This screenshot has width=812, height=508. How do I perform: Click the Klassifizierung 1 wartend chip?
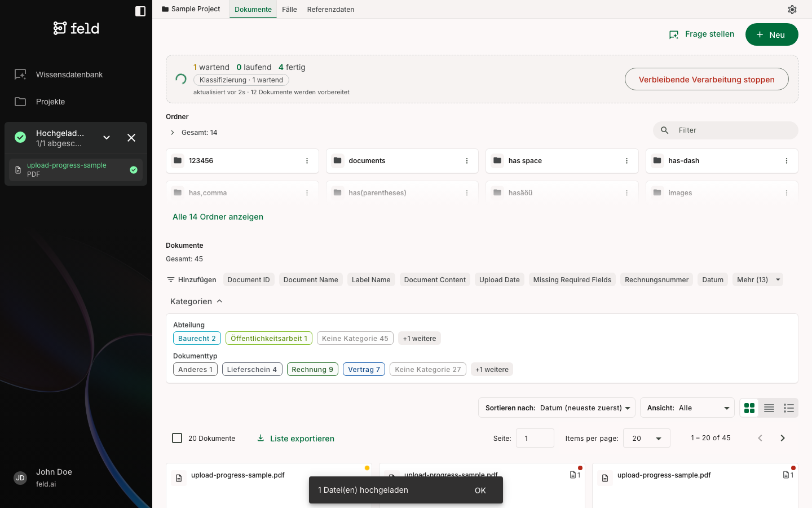[x=241, y=80]
